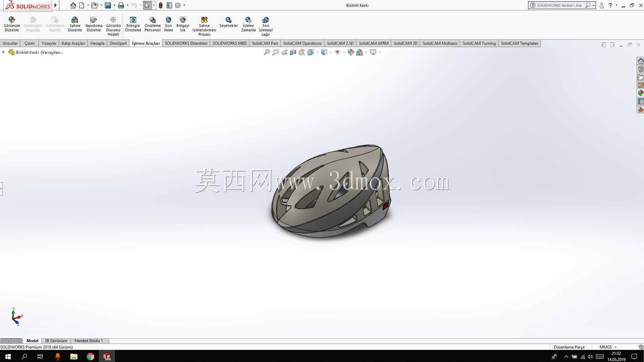Toggle Entegre Önizleme render preview
Viewport: 644px width, 362px height.
(x=133, y=24)
